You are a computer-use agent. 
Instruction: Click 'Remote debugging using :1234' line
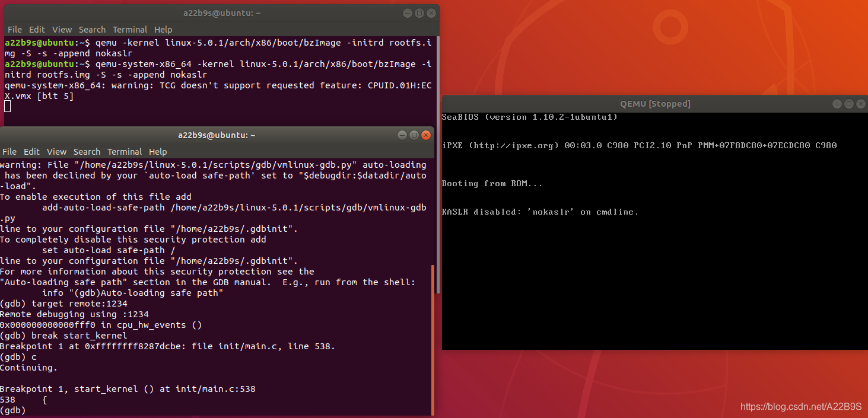[74, 314]
